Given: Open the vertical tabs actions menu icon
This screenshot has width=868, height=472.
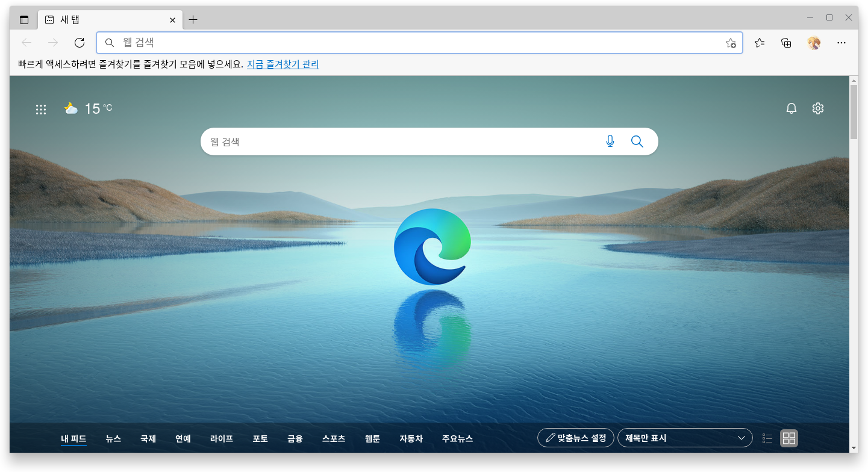Looking at the screenshot, I should tap(24, 20).
